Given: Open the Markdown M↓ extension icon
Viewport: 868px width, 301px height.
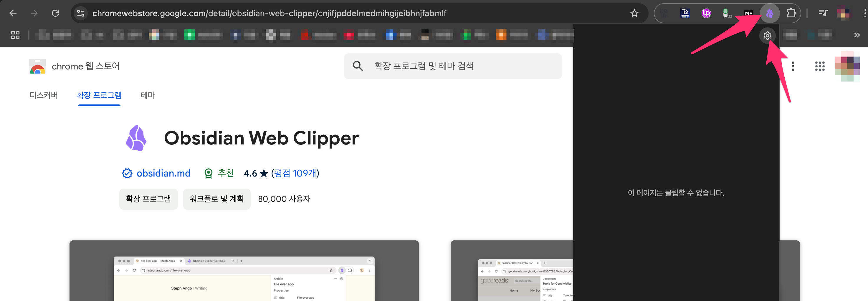Looking at the screenshot, I should pyautogui.click(x=748, y=13).
